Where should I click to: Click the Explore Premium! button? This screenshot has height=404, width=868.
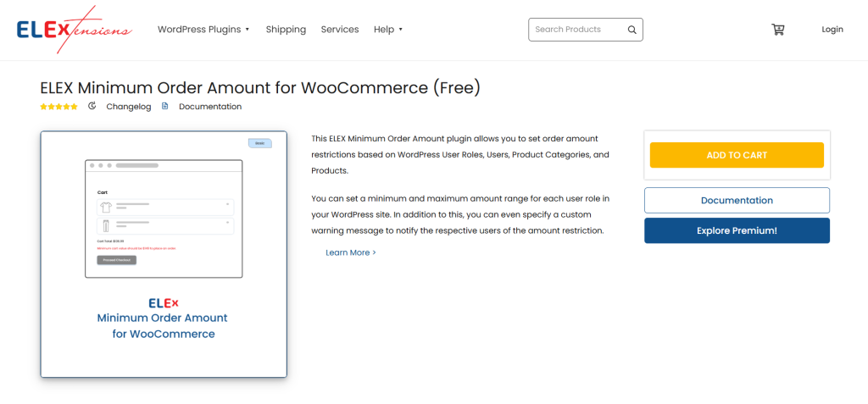(x=737, y=230)
